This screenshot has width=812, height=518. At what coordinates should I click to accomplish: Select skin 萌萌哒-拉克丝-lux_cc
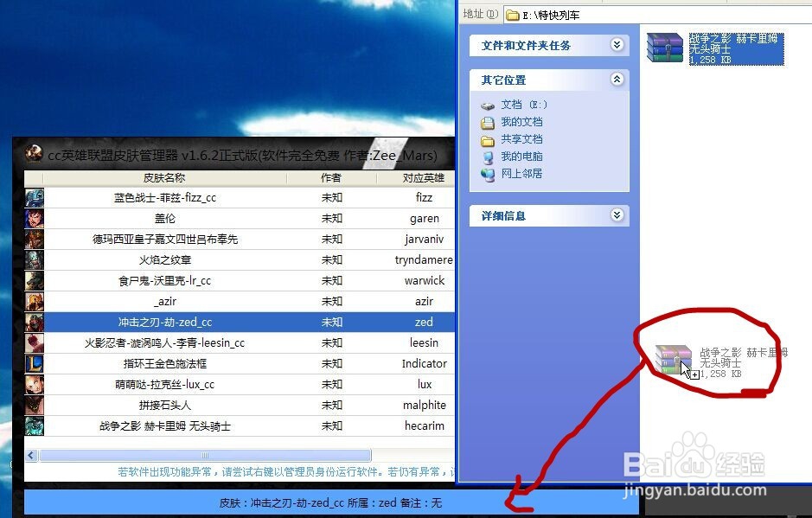click(x=164, y=384)
